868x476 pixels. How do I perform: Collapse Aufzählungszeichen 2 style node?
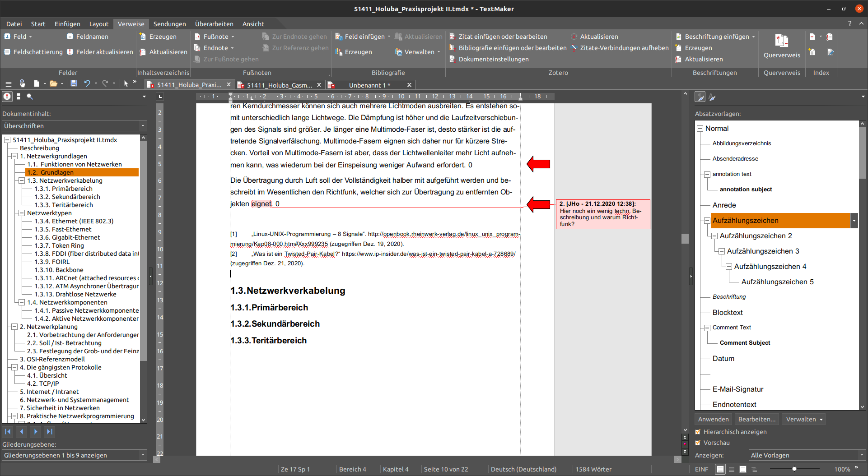pyautogui.click(x=714, y=236)
